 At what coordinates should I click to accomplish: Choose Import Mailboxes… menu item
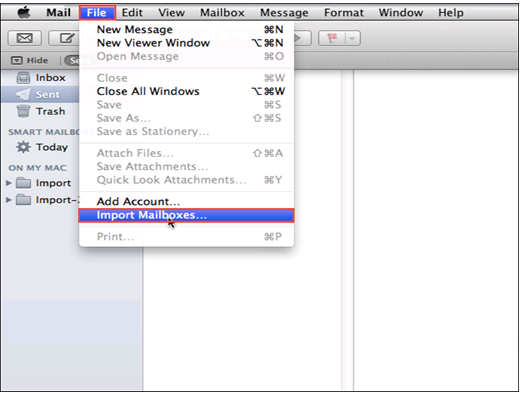coord(186,215)
